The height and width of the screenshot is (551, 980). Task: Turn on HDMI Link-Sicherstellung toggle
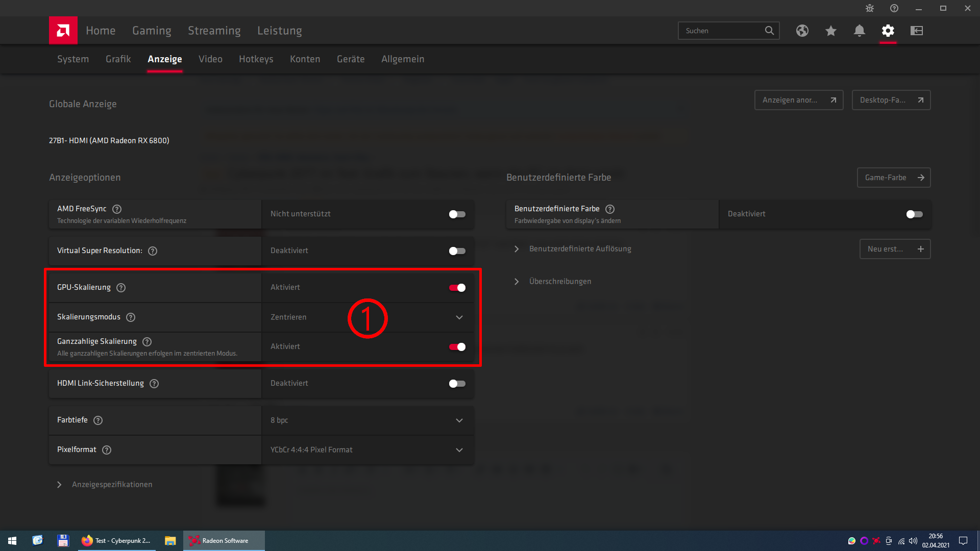(457, 384)
